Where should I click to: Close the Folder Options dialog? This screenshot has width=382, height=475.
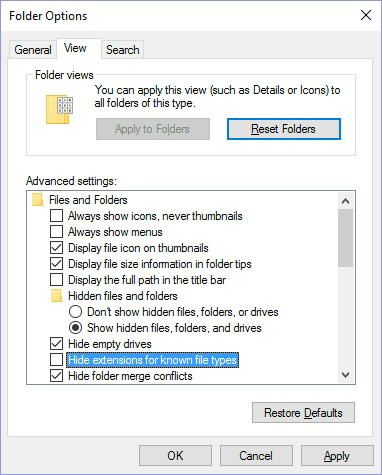tap(366, 15)
